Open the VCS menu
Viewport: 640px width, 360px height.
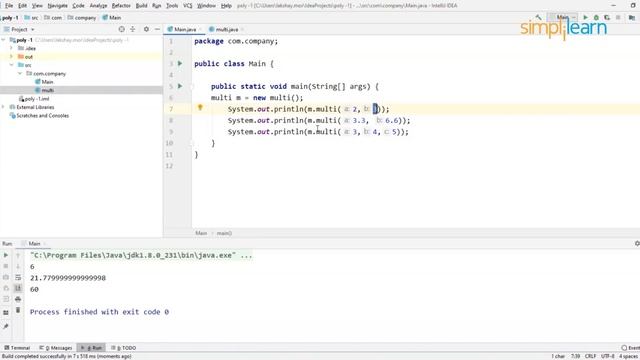coord(187,6)
